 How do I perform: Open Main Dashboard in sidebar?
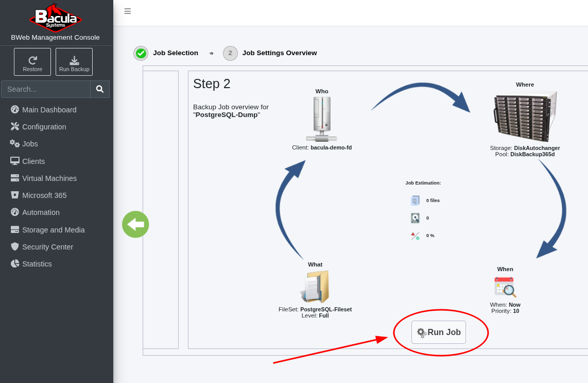click(x=49, y=110)
